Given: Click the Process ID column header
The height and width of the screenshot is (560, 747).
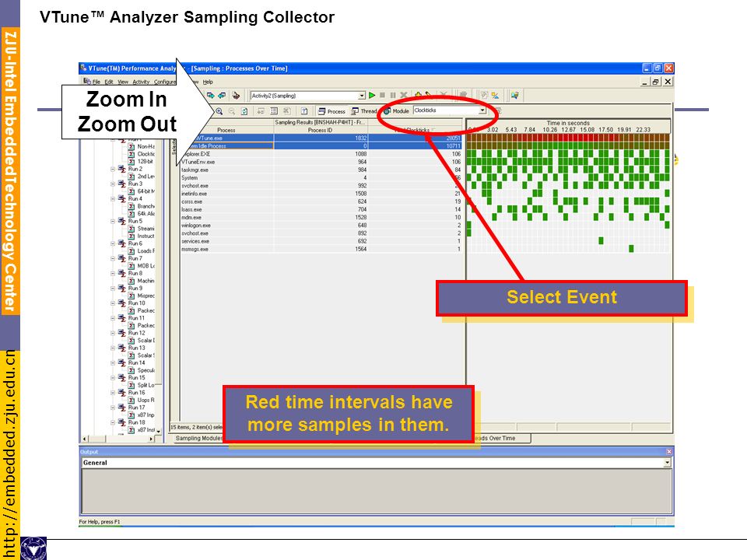Looking at the screenshot, I should 320,130.
